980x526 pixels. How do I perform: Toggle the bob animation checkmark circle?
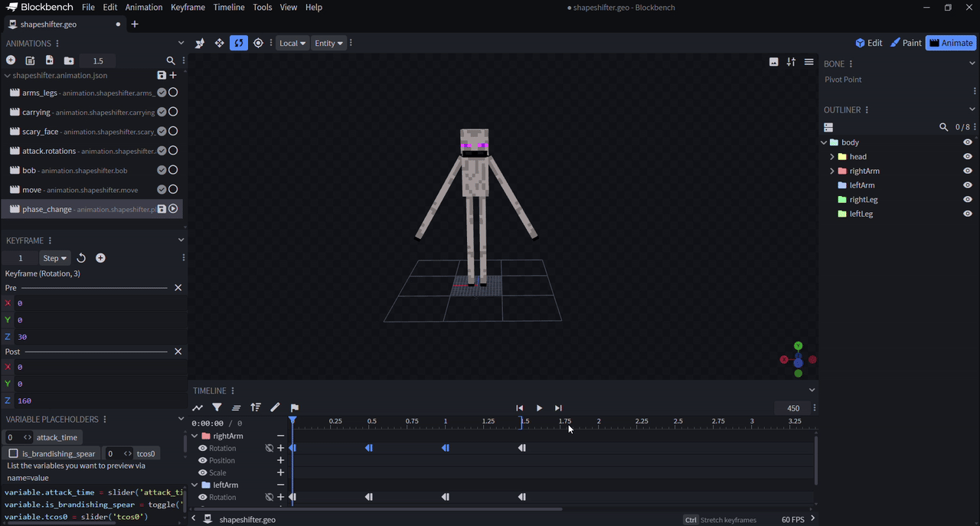click(x=162, y=170)
